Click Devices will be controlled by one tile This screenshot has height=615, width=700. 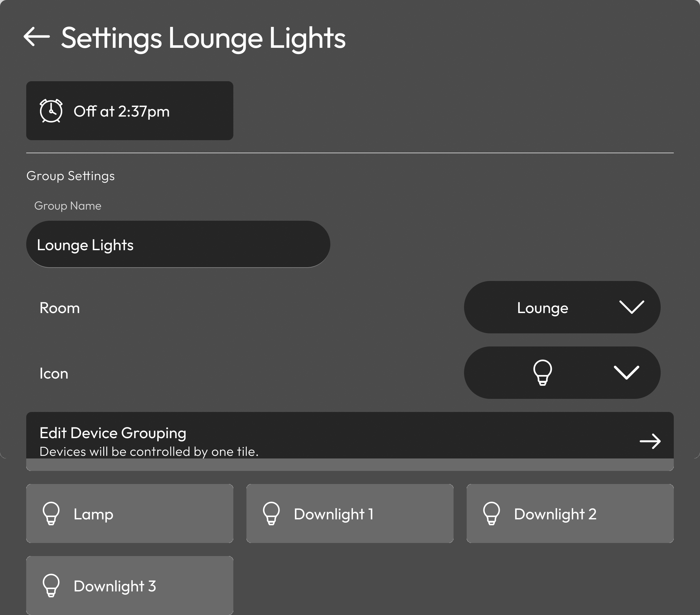(x=149, y=452)
